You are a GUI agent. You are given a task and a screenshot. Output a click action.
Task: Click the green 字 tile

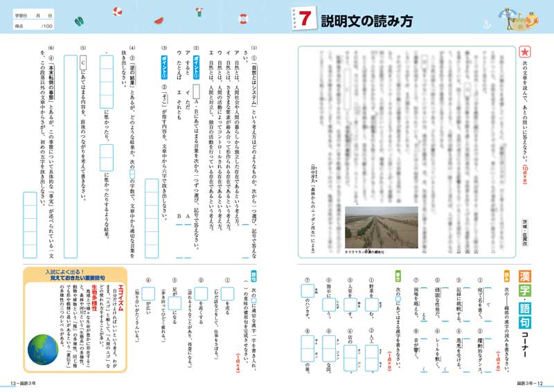525,292
